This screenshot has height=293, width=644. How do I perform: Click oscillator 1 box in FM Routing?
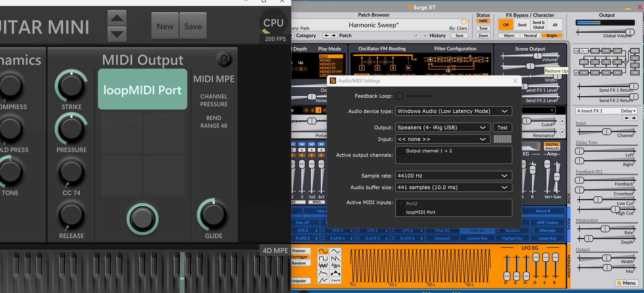[x=362, y=68]
